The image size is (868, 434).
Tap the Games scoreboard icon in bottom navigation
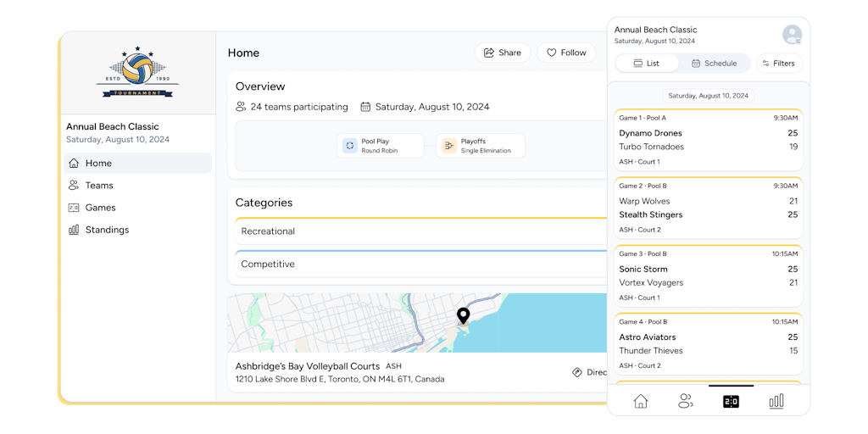coord(731,401)
